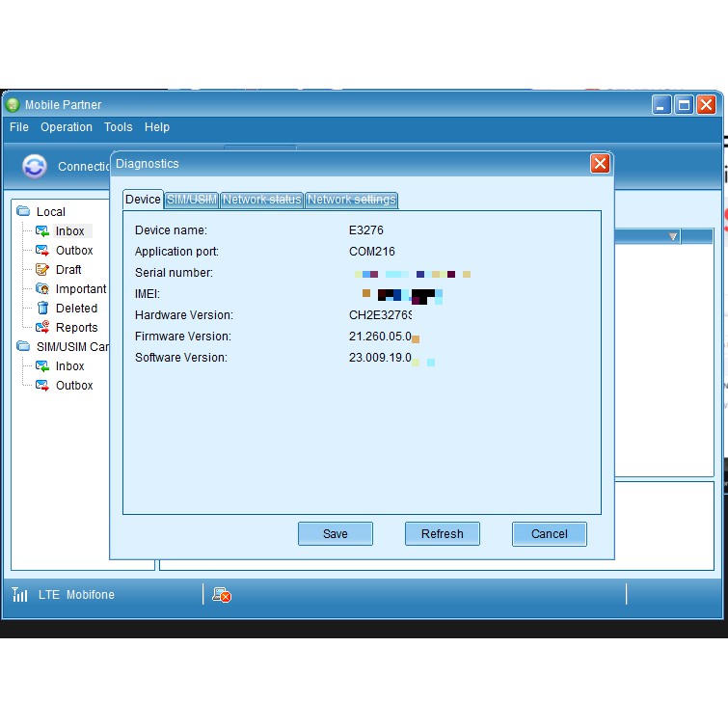Click the Connection globe icon
Image resolution: width=728 pixels, height=728 pixels.
[x=35, y=166]
